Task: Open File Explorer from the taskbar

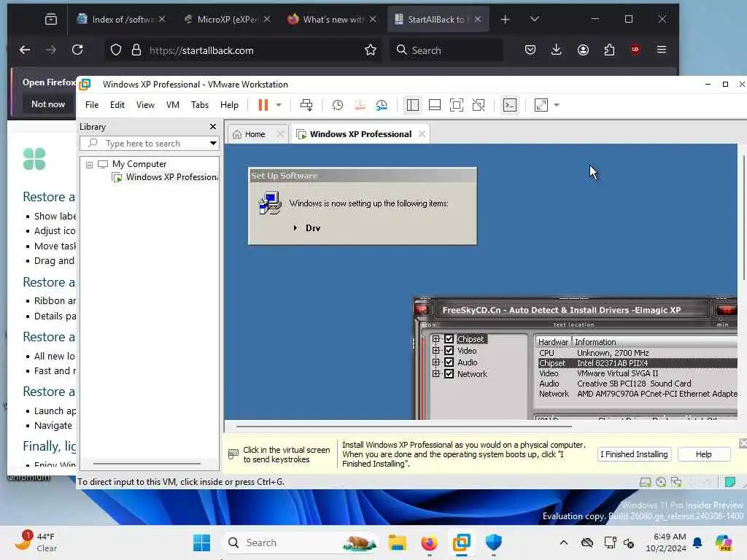Action: (397, 542)
